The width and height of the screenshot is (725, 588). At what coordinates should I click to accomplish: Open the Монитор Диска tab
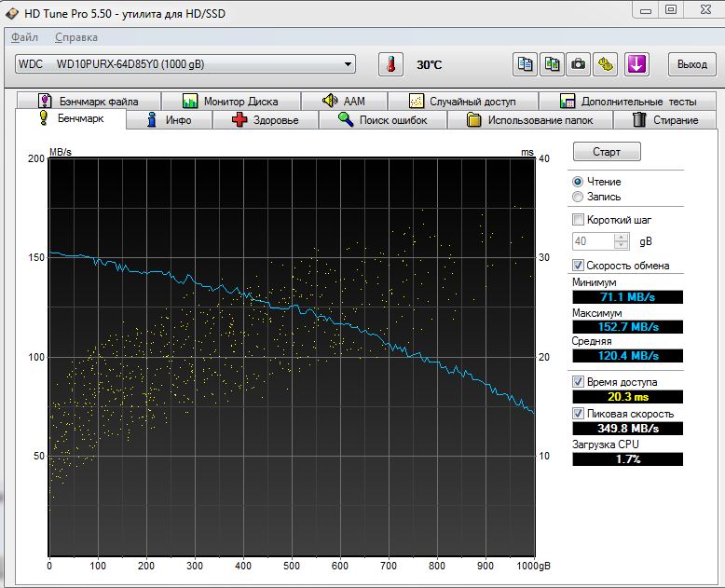230,101
